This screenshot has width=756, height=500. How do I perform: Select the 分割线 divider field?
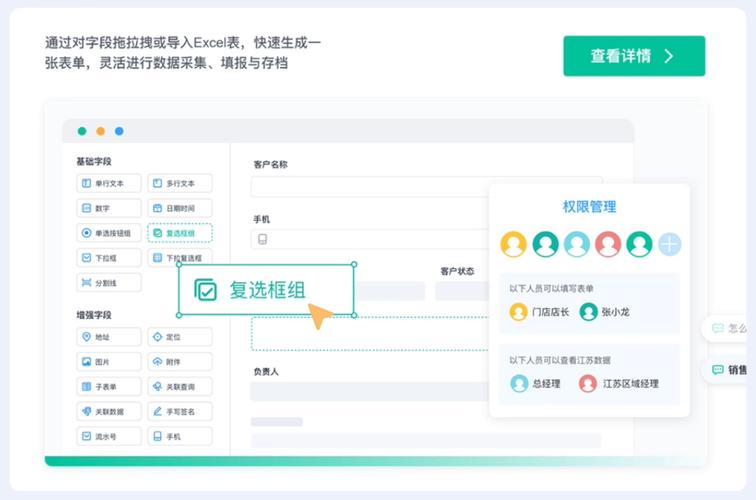point(109,283)
